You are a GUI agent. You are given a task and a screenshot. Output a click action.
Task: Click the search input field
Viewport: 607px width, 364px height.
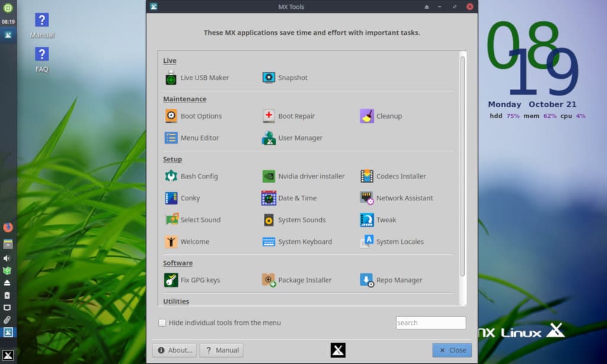pos(430,323)
